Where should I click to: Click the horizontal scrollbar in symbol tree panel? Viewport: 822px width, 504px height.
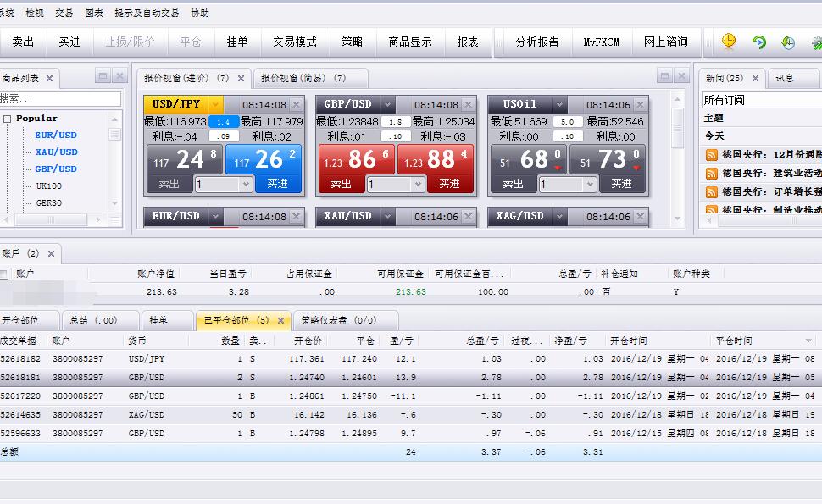coord(52,220)
